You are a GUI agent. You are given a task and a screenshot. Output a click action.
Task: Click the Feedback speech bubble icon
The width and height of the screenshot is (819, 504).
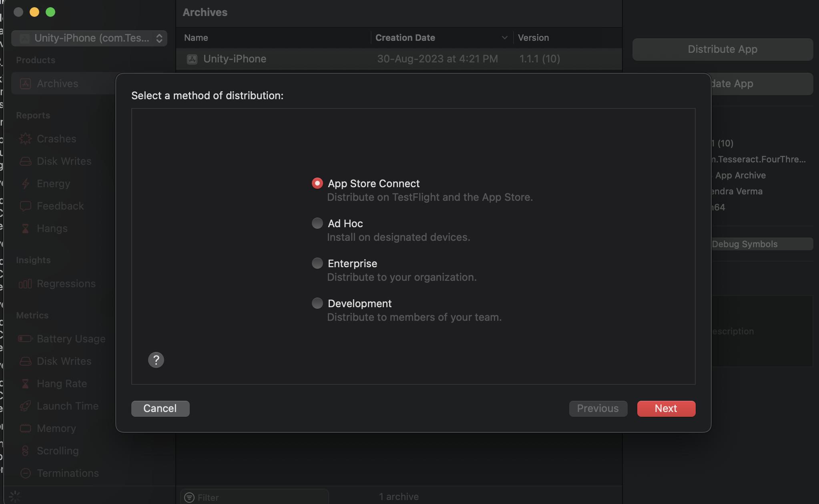(25, 206)
